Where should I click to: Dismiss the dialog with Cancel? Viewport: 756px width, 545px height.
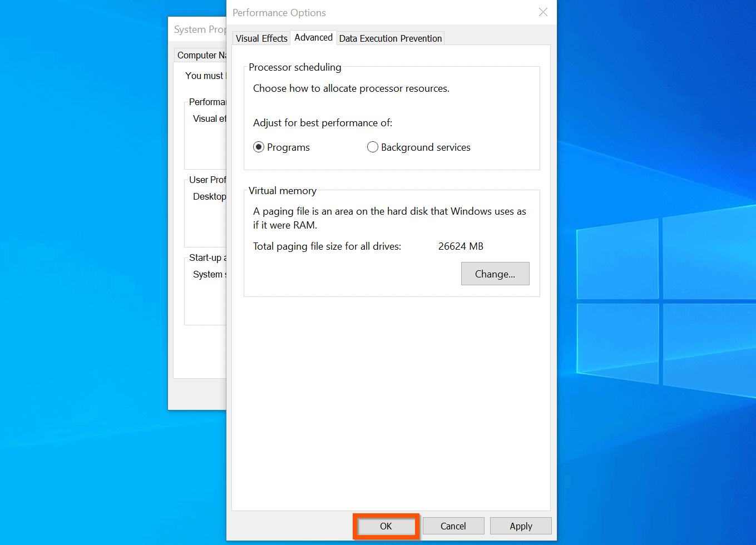(453, 526)
